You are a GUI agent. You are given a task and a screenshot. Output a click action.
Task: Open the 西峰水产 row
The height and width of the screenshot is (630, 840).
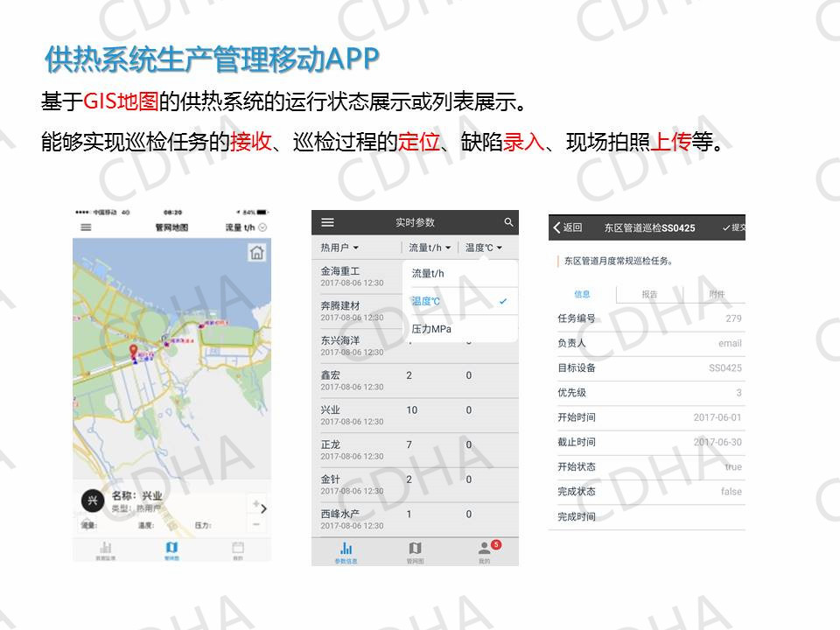pyautogui.click(x=415, y=520)
